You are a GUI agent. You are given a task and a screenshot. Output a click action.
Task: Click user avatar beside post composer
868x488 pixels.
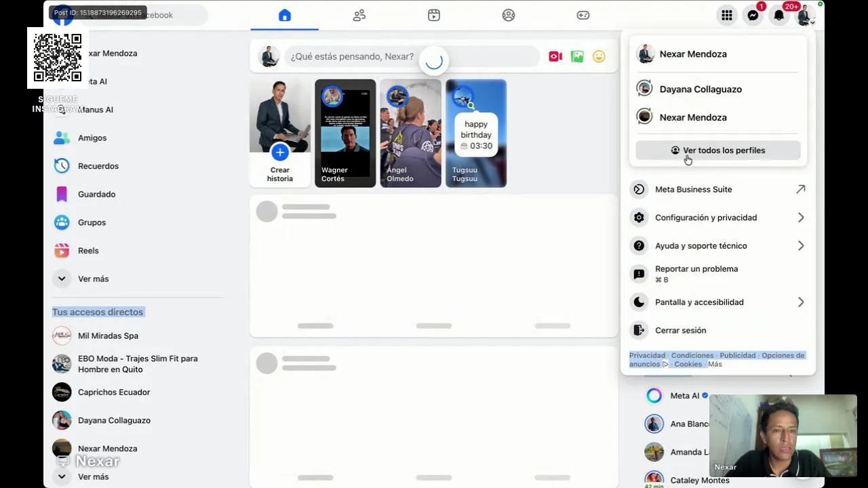[269, 56]
